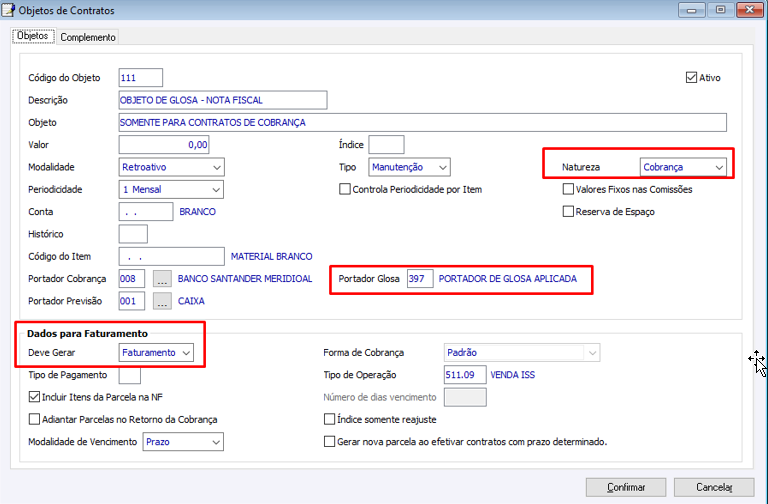Open the Forma de Cobrança dropdown

click(x=522, y=353)
